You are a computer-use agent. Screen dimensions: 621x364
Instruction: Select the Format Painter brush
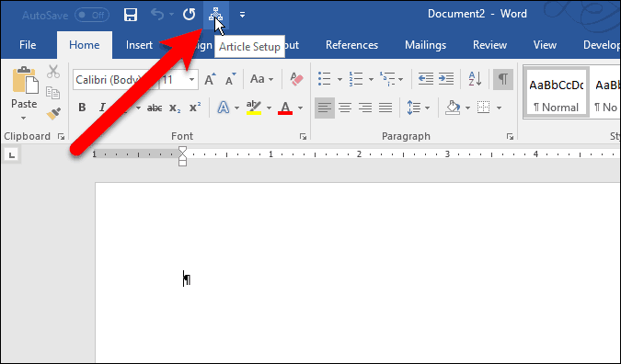[x=53, y=114]
